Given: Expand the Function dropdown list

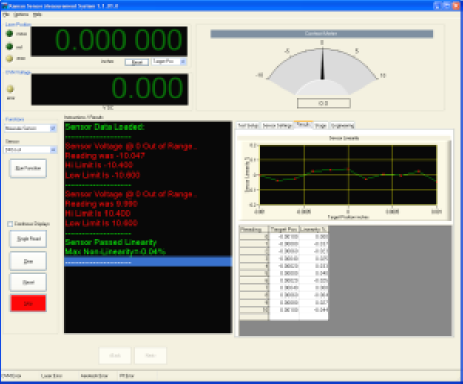Looking at the screenshot, I should (x=53, y=128).
